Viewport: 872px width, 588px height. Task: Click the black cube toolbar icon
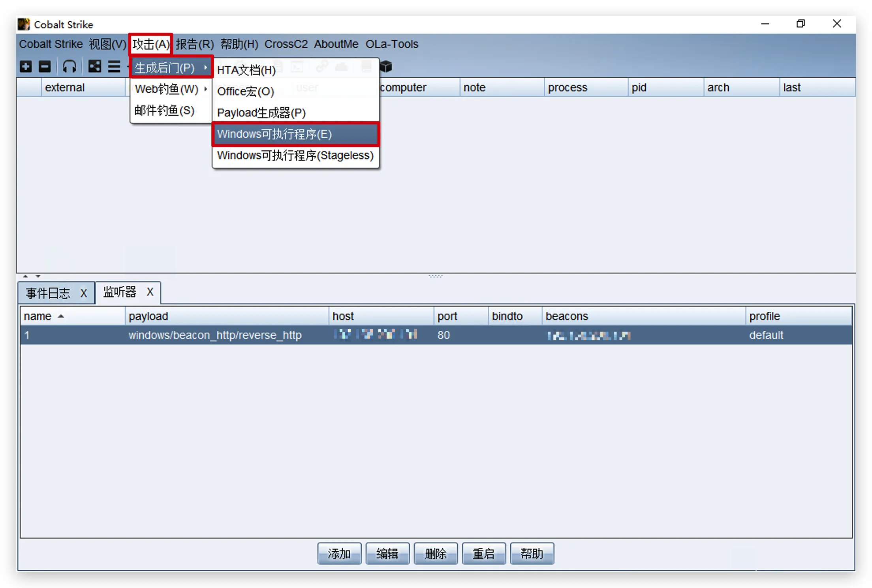tap(386, 67)
